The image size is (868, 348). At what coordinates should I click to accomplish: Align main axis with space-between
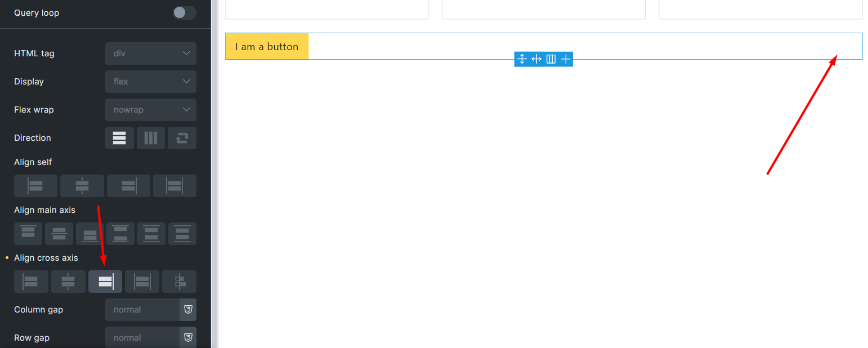click(x=120, y=234)
